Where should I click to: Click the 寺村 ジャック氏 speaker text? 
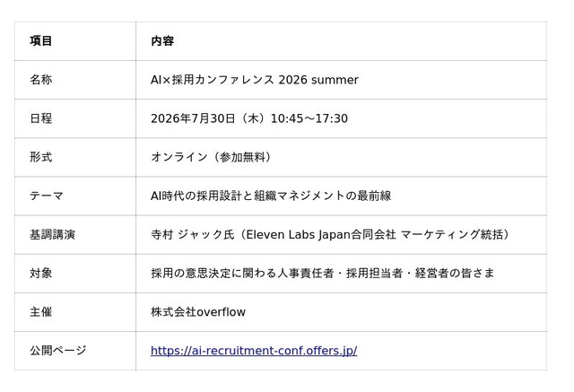(x=192, y=235)
